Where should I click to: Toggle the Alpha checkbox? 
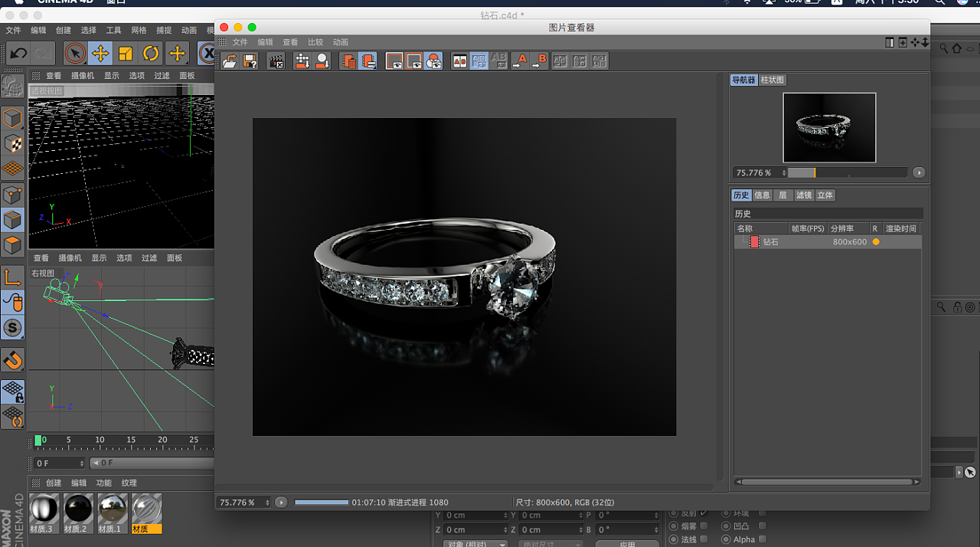[x=762, y=539]
